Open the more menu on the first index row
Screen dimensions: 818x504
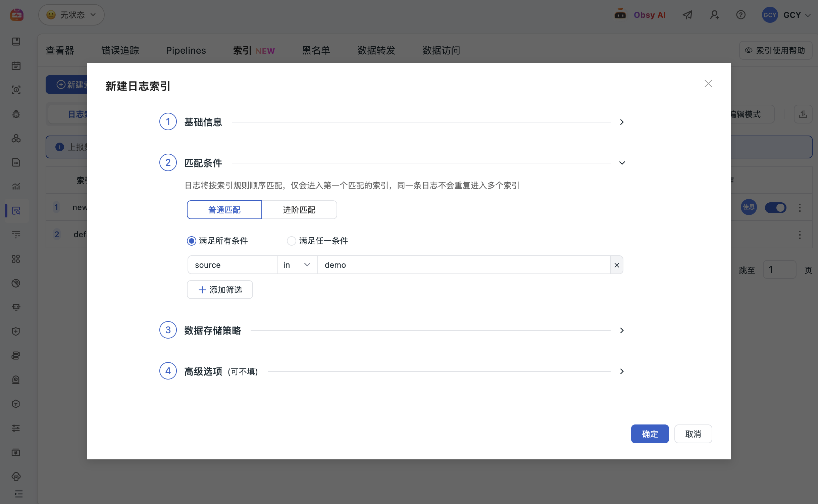point(800,208)
